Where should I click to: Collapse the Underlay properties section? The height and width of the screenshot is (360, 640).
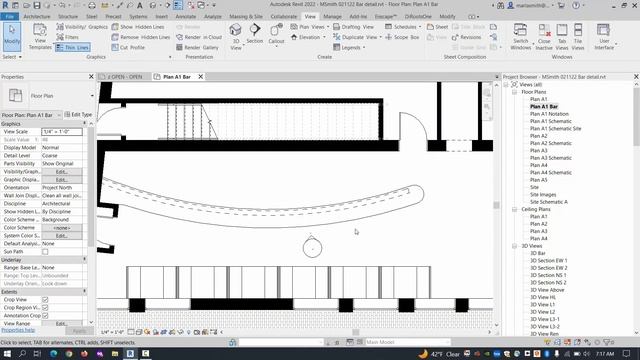pos(84,260)
